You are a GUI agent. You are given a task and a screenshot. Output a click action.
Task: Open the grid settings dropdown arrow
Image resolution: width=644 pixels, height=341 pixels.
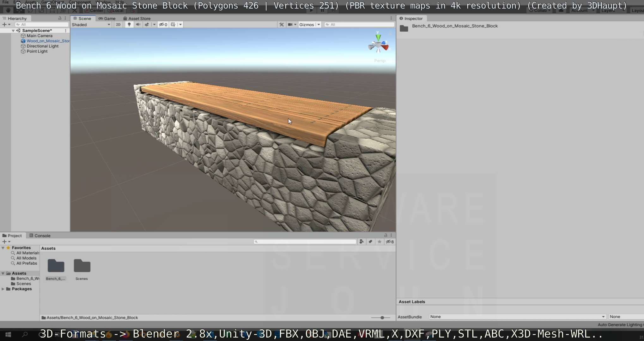[x=180, y=25]
